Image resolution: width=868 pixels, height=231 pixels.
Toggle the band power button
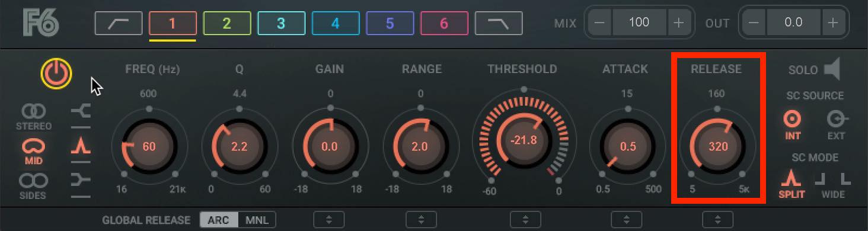(56, 74)
